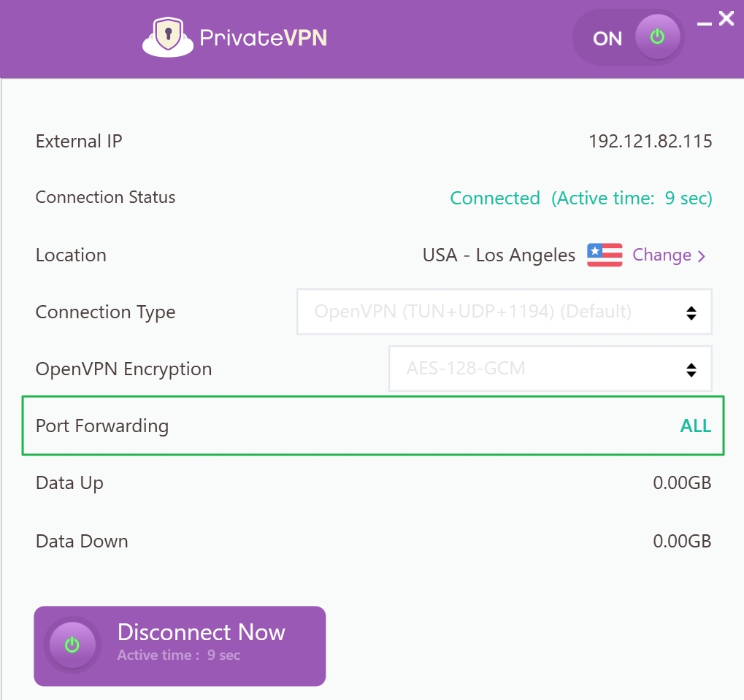The height and width of the screenshot is (700, 744).
Task: Click the American flag next to Los Angeles
Action: point(604,255)
